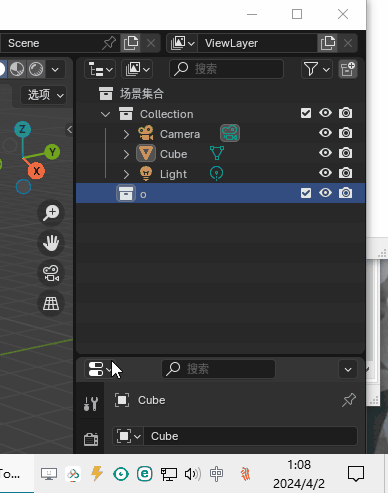Image resolution: width=388 pixels, height=493 pixels.
Task: Click the pan view hand button
Action: [x=51, y=243]
